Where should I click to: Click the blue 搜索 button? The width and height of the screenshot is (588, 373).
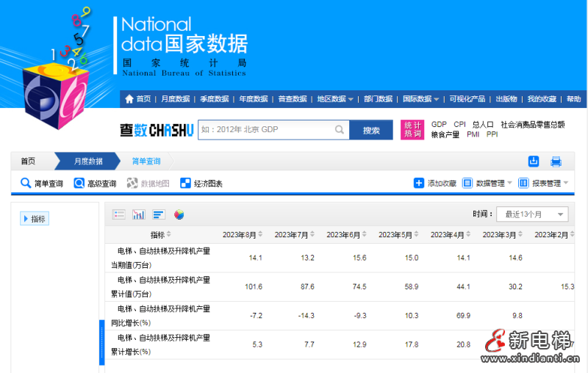click(x=372, y=131)
